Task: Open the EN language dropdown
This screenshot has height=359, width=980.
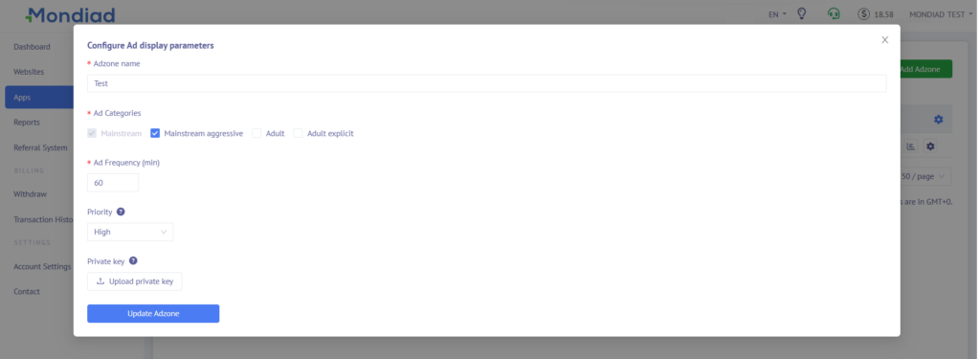Action: coord(777,14)
